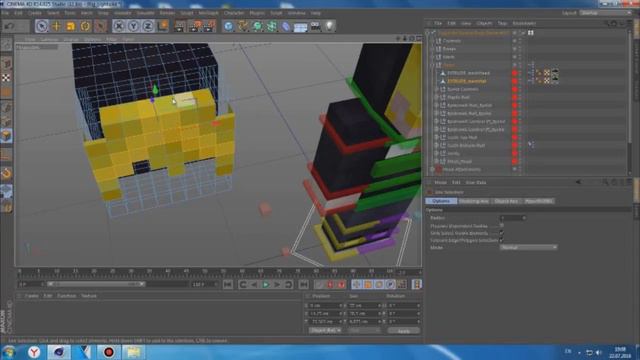Switch to the Object Axis tab

point(506,201)
